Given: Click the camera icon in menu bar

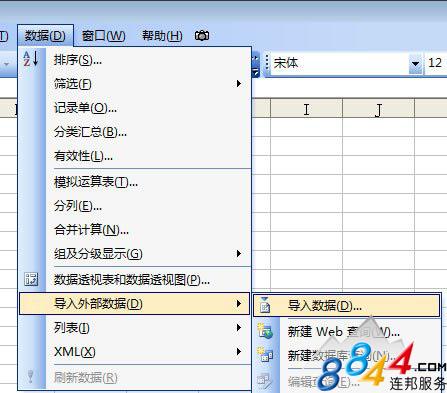Looking at the screenshot, I should pyautogui.click(x=202, y=35).
